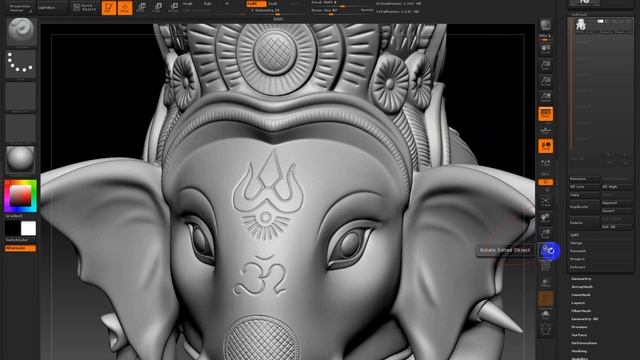Click the Frame object icon
This screenshot has height=360, width=640.
545,202
